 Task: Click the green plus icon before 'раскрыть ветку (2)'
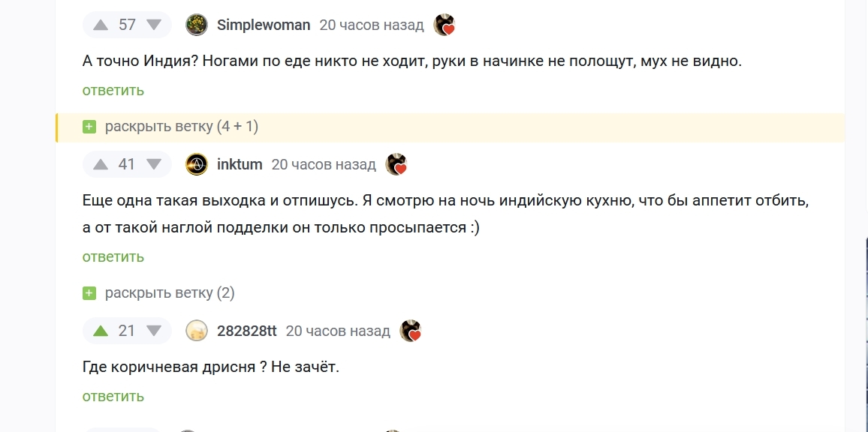[89, 293]
